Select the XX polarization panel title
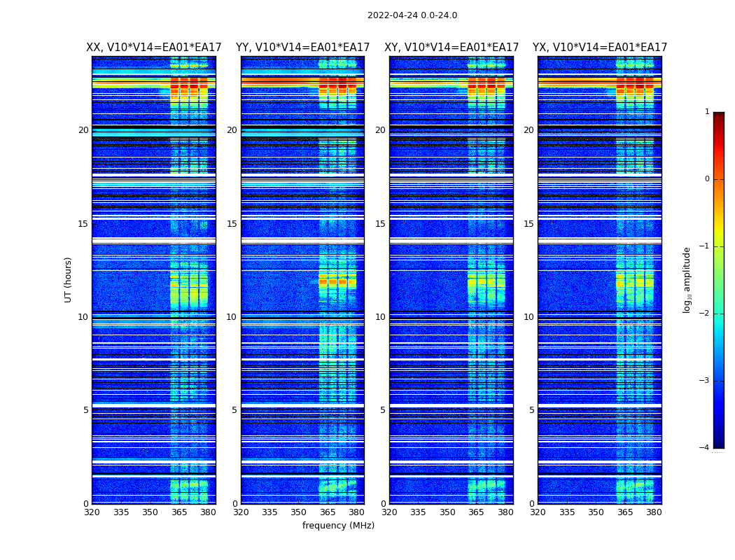The image size is (735, 560). click(153, 48)
